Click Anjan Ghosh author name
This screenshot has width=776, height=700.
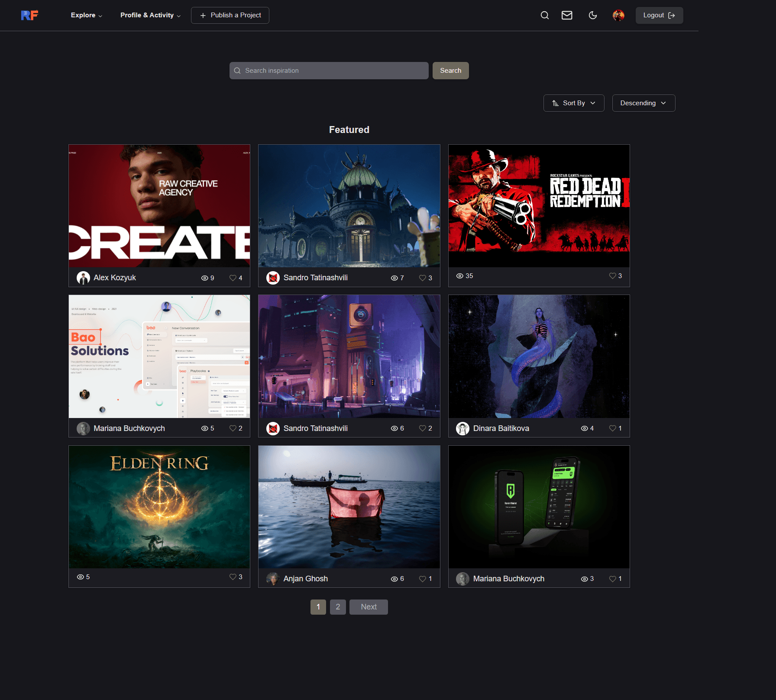point(305,579)
